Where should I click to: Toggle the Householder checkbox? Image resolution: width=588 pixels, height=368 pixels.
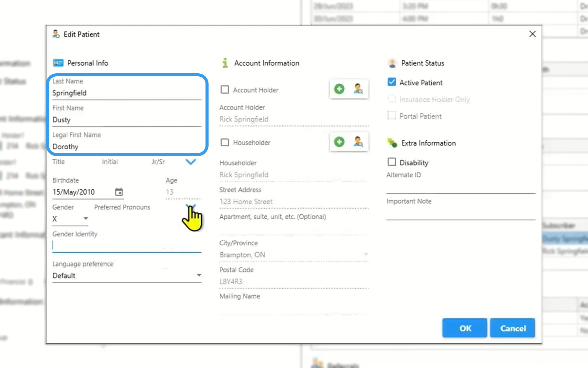click(x=225, y=142)
